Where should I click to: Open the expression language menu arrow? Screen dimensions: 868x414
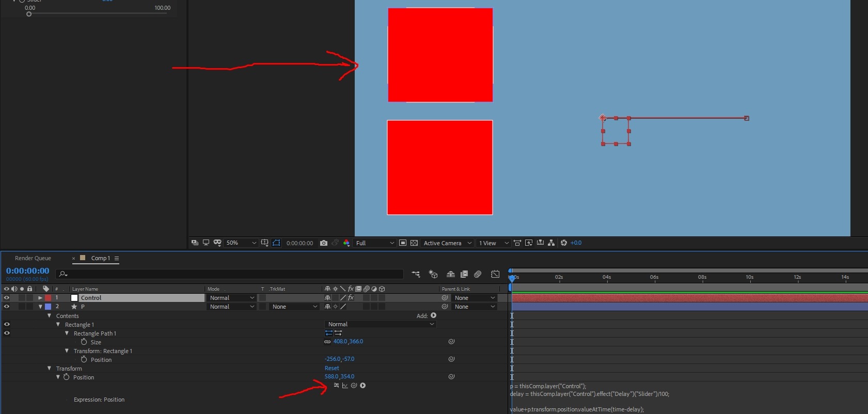click(x=363, y=386)
